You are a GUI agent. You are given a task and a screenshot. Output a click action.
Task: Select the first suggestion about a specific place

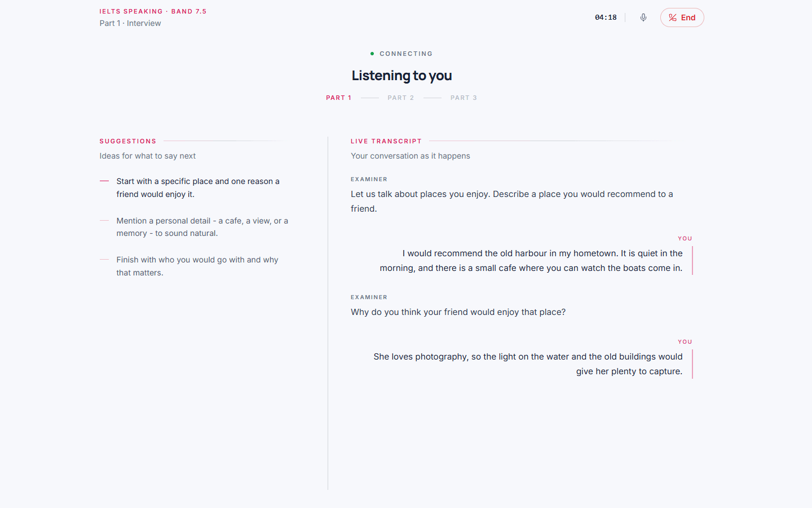pyautogui.click(x=198, y=187)
